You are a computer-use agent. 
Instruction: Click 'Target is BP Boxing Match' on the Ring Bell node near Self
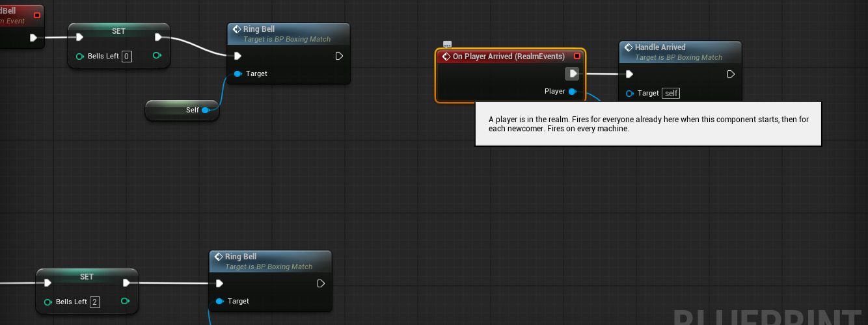287,39
